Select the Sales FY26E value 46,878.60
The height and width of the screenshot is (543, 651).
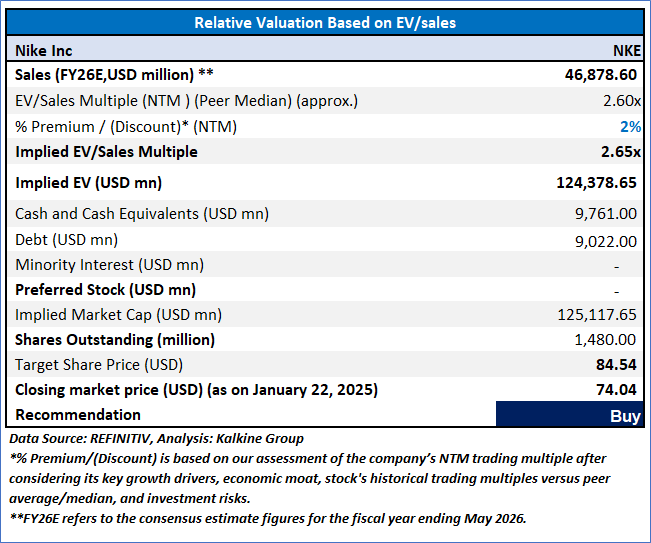pyautogui.click(x=600, y=75)
